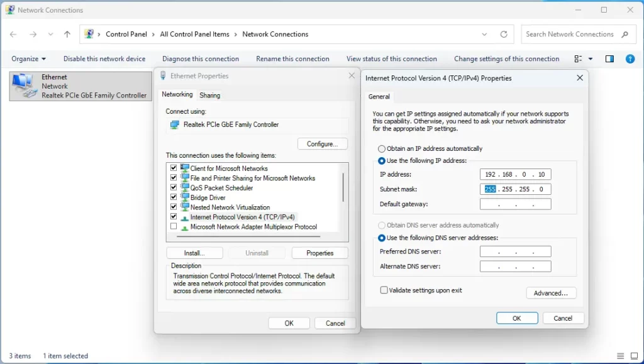
Task: Go up one folder level
Action: (67, 35)
